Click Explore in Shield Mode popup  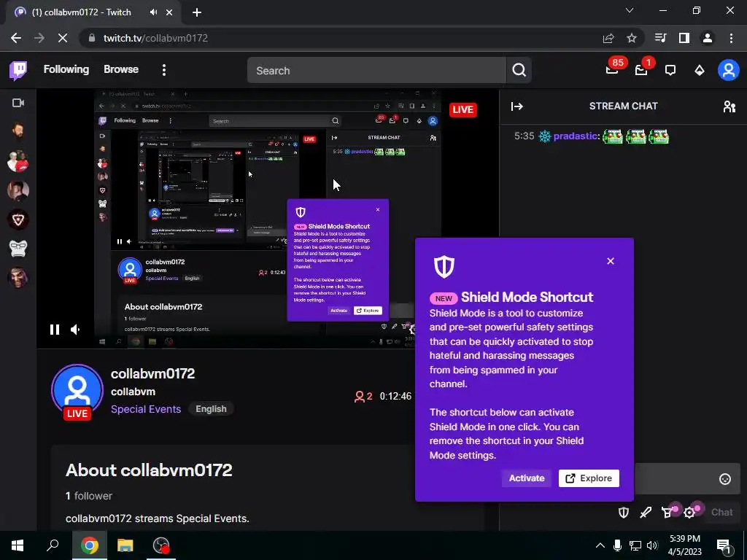click(x=589, y=478)
